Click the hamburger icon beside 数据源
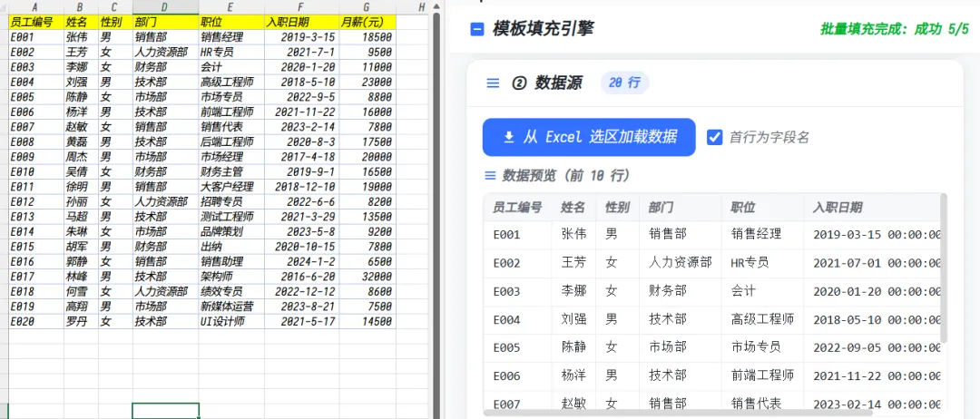 tap(493, 83)
